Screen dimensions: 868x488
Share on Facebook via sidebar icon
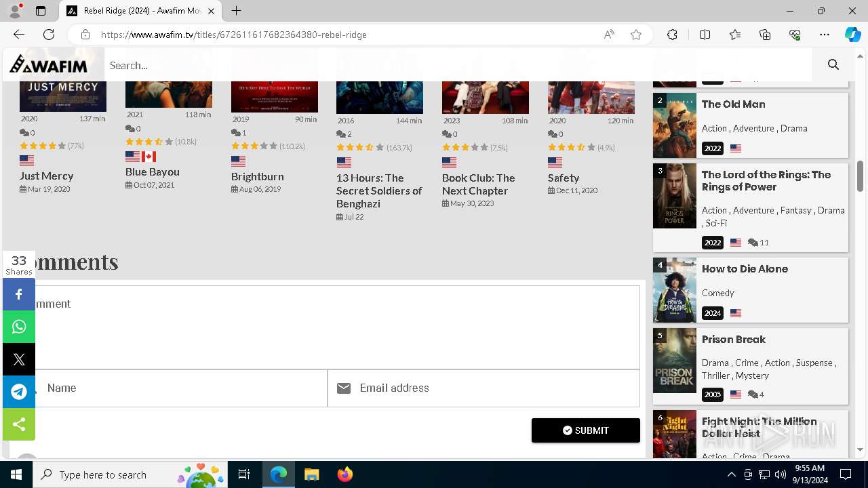pos(19,294)
